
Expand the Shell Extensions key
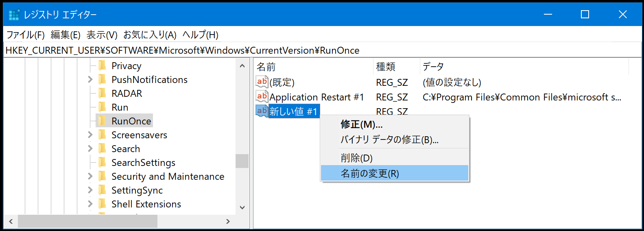(90, 204)
